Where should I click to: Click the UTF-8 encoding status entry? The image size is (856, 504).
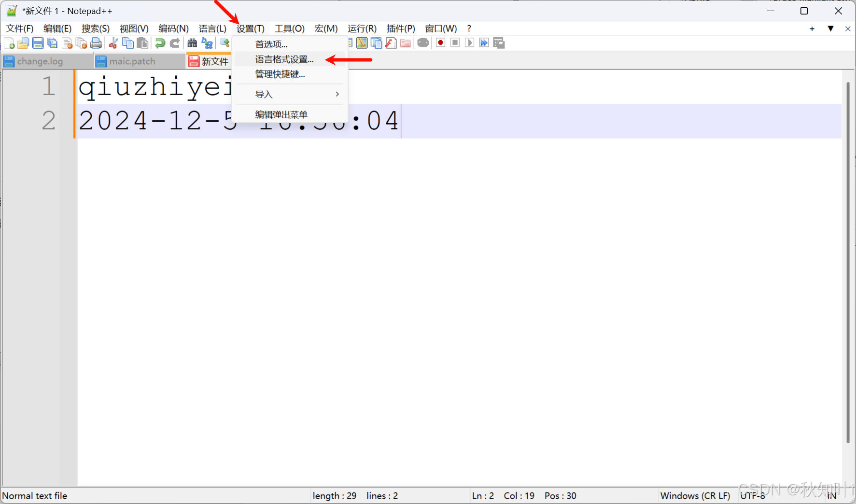pos(753,496)
